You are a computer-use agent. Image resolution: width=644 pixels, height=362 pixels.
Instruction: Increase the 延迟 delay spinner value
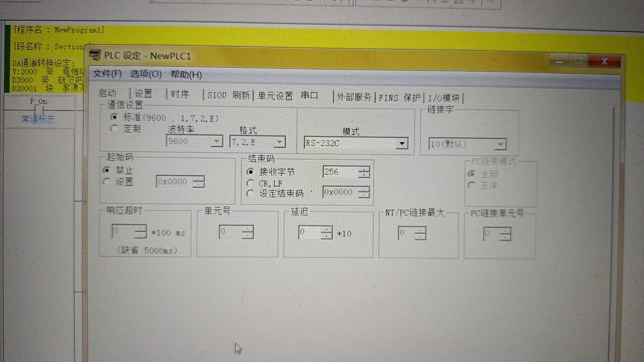[x=326, y=230]
